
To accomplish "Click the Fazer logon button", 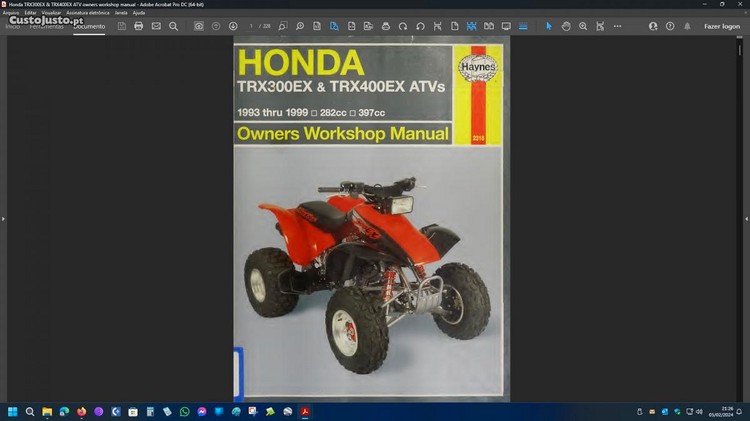I will point(721,26).
